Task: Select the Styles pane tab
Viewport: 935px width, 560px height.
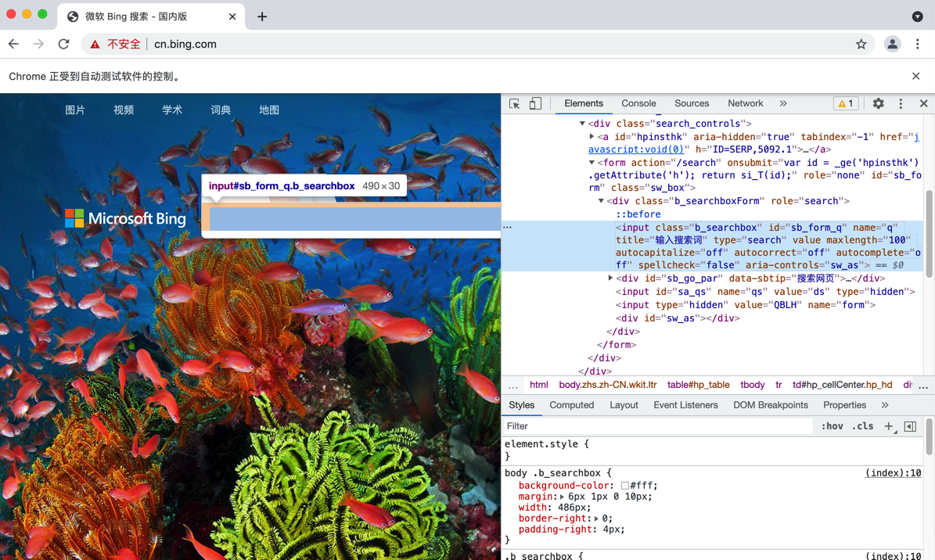Action: [x=522, y=405]
